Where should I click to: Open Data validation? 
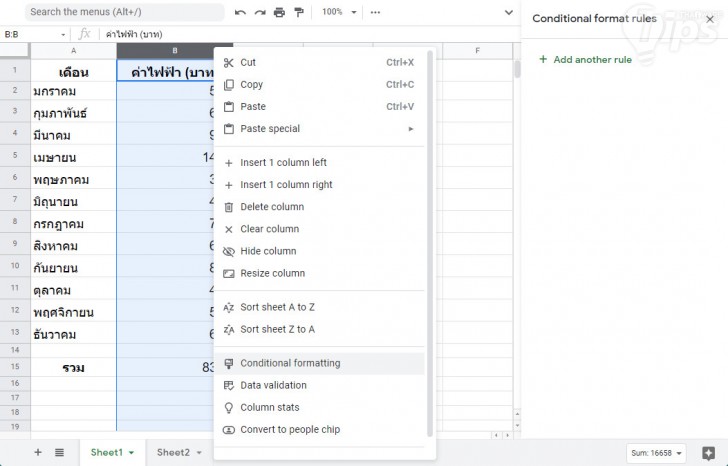pos(319,385)
